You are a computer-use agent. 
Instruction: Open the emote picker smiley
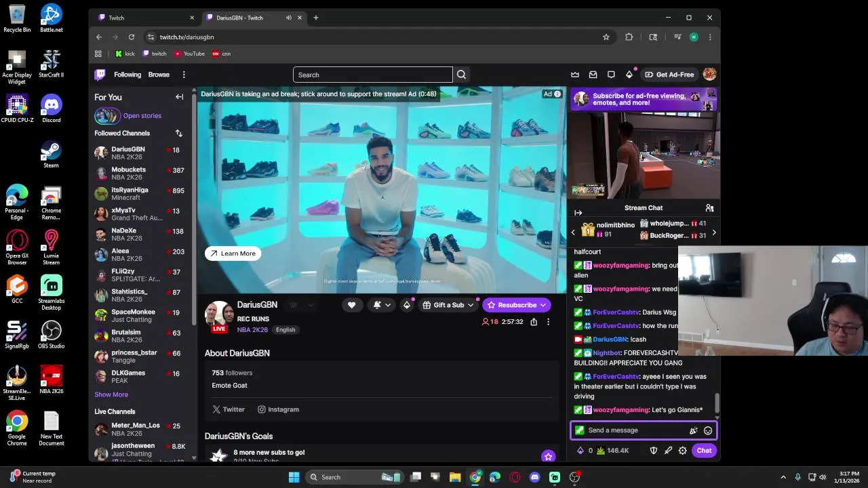pos(708,430)
